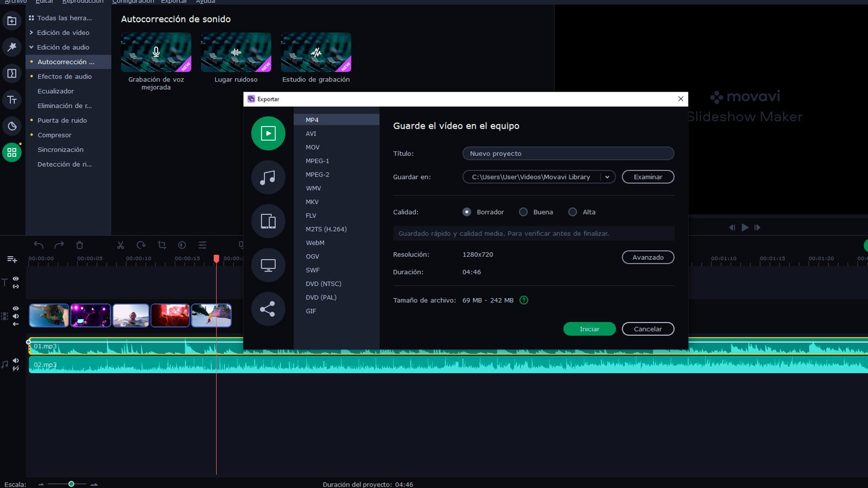The height and width of the screenshot is (488, 868).
Task: Click the Iniciar button
Action: coord(590,329)
